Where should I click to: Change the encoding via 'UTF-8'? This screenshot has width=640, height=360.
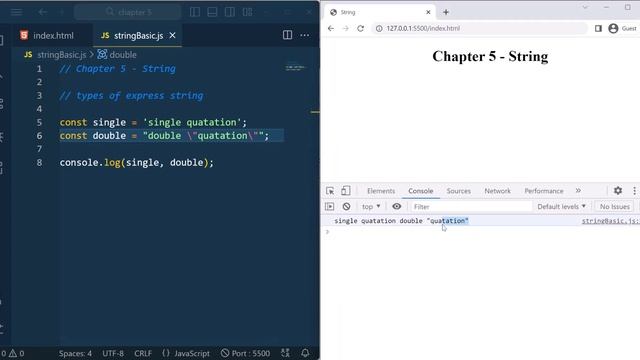113,353
